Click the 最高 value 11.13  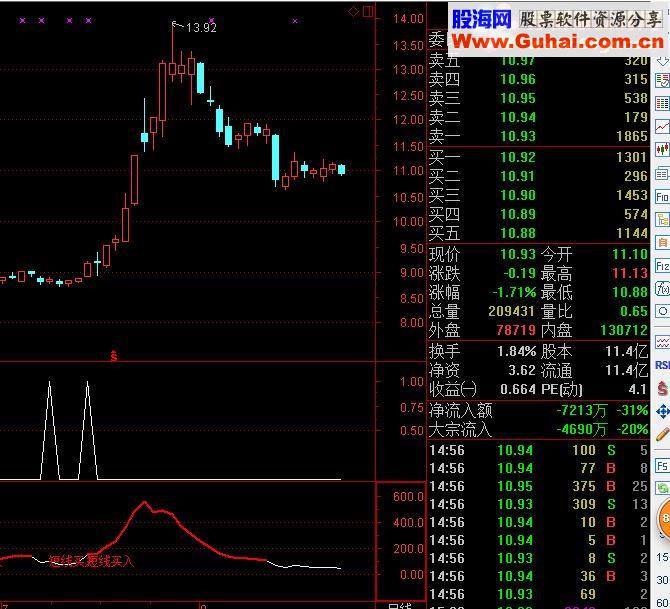(x=630, y=273)
